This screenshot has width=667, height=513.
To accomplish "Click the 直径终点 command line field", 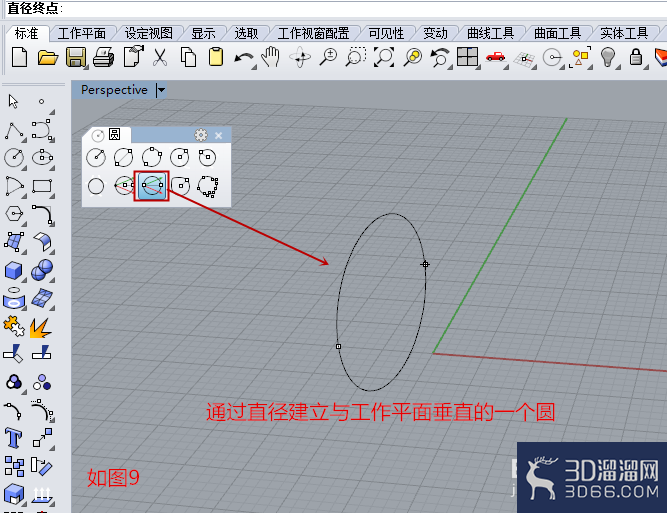I will coord(334,8).
